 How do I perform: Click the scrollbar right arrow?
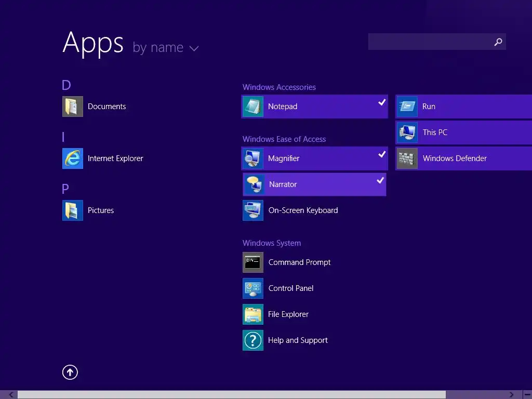pos(511,395)
